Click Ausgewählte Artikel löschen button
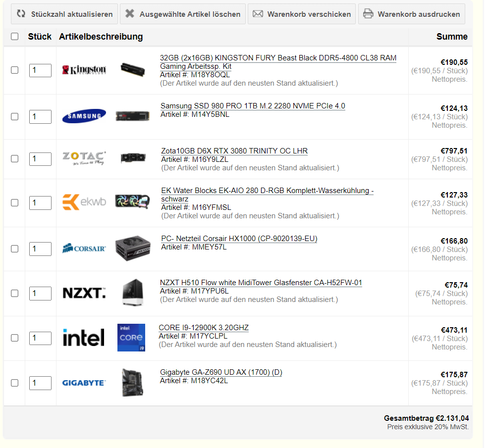 [x=183, y=14]
